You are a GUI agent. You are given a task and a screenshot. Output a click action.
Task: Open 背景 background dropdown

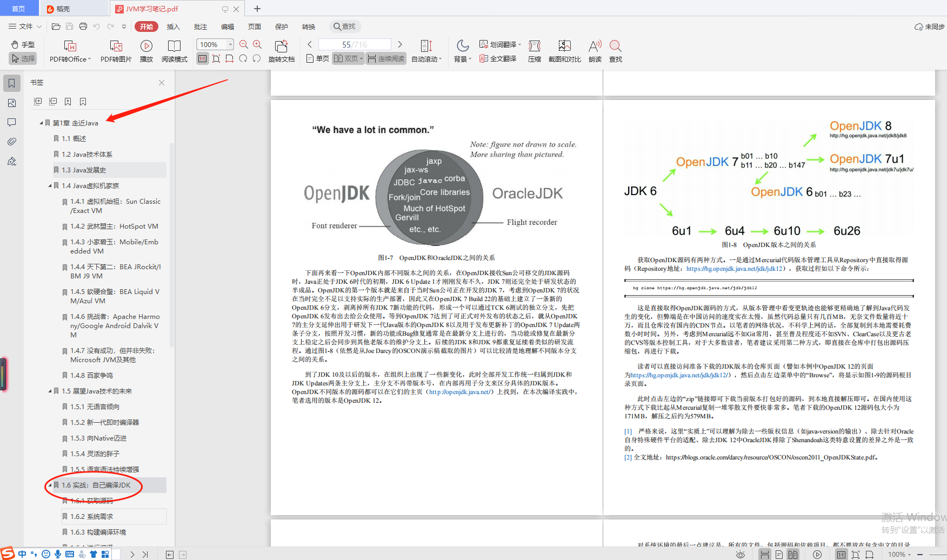pyautogui.click(x=463, y=51)
